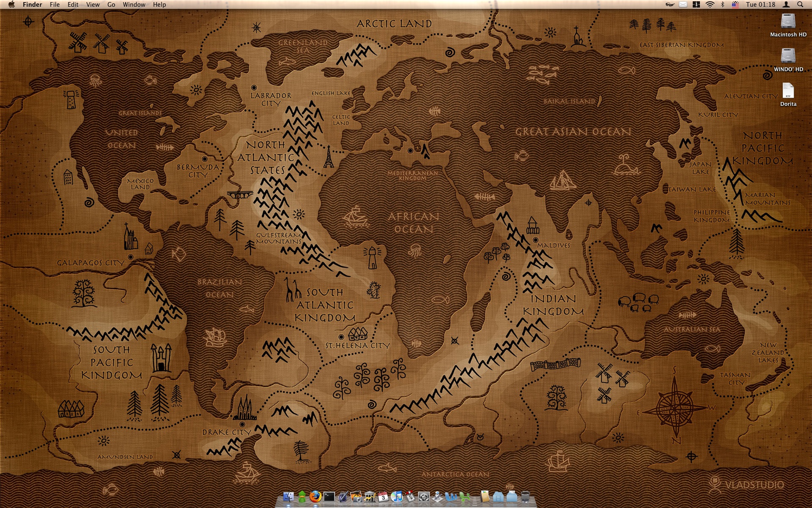The image size is (812, 508).
Task: Open iCal calendar in the Dock
Action: [383, 497]
